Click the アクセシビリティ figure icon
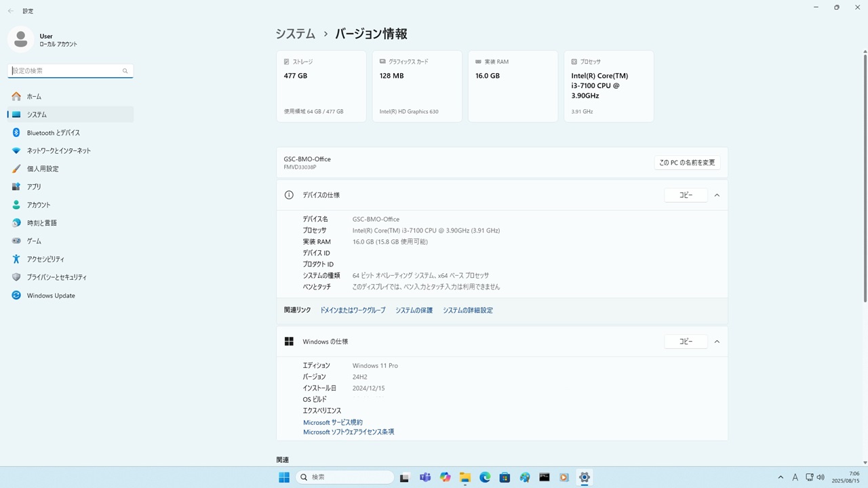 tap(16, 259)
